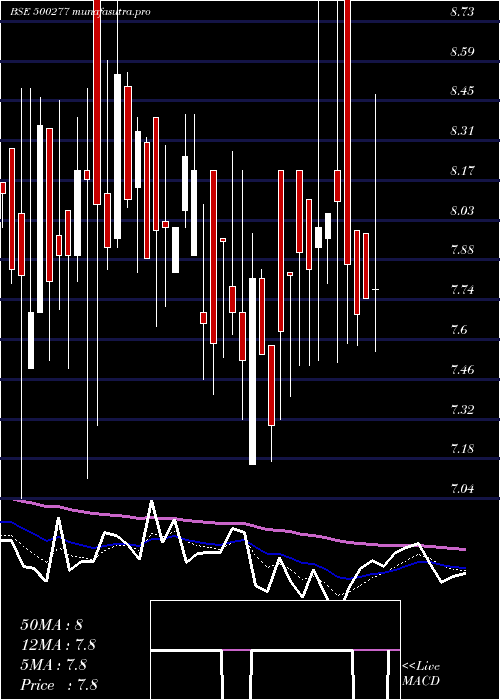Click the 8.17 price axis label
The image size is (500, 700).
coord(462,171)
